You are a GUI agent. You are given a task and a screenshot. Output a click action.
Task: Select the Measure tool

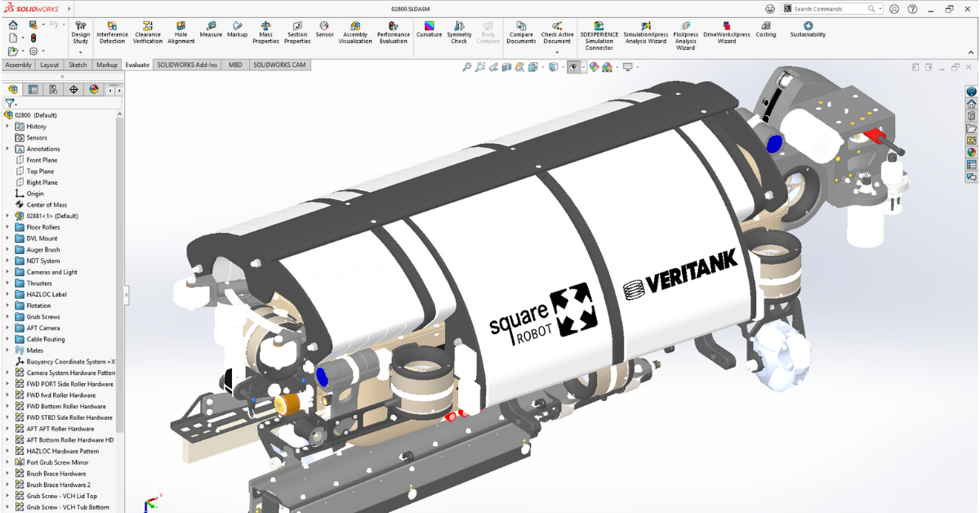point(211,29)
